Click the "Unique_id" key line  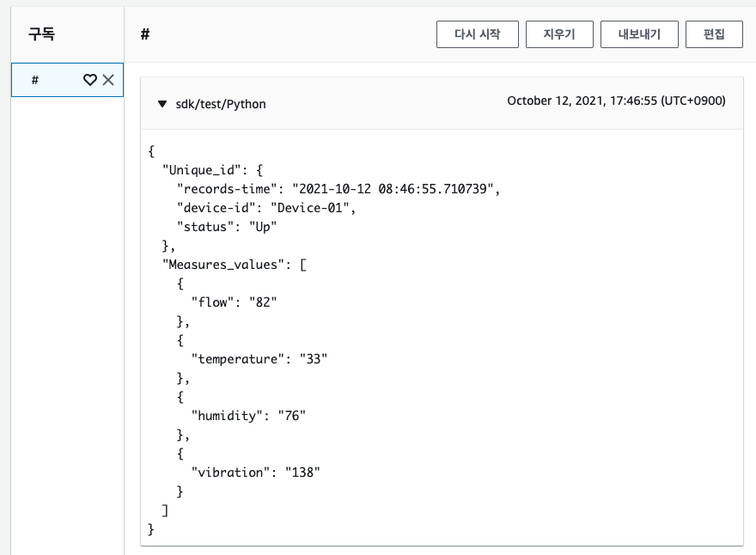click(213, 170)
